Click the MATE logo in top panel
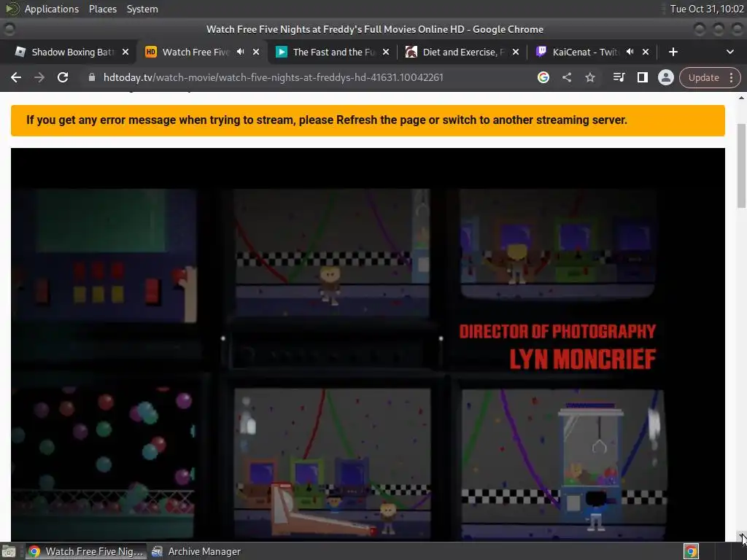Image resolution: width=747 pixels, height=560 pixels. pos(12,8)
